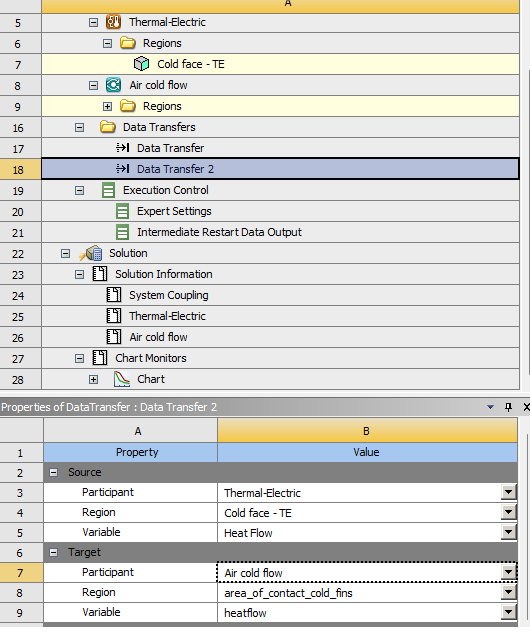530x634 pixels.
Task: Open the Source Variable Heat Flow dropdown
Action: [x=509, y=533]
